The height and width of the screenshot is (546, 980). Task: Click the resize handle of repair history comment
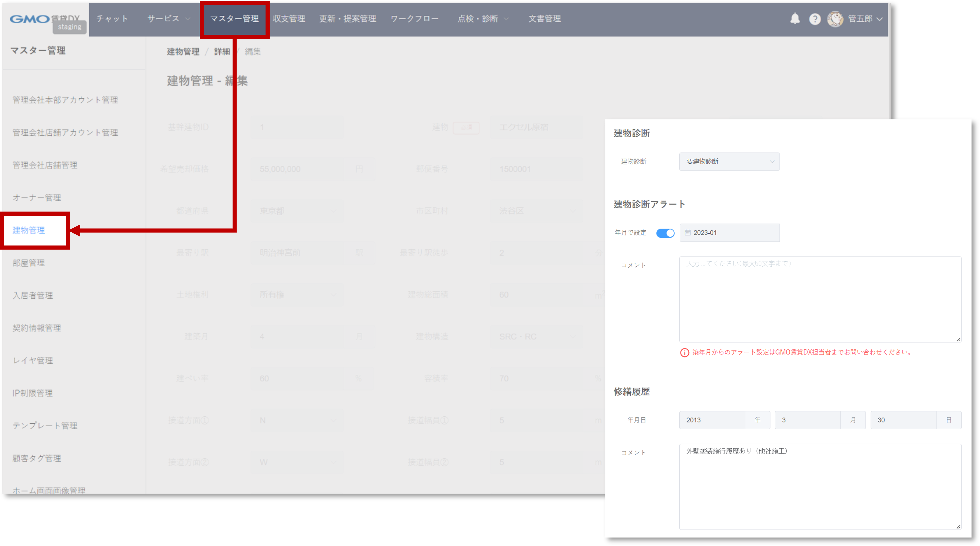(x=958, y=527)
